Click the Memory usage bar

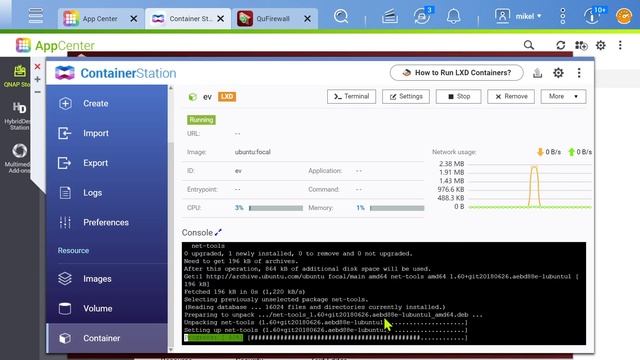pyautogui.click(x=397, y=208)
